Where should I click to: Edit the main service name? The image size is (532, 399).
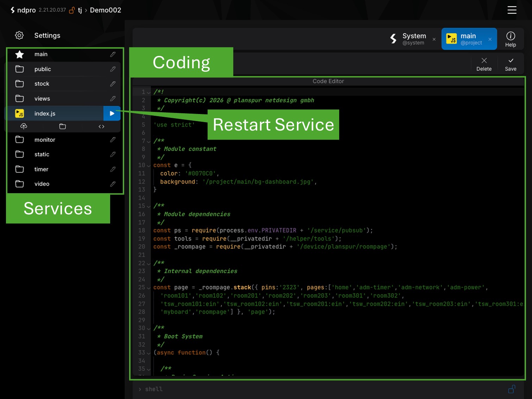click(x=113, y=54)
